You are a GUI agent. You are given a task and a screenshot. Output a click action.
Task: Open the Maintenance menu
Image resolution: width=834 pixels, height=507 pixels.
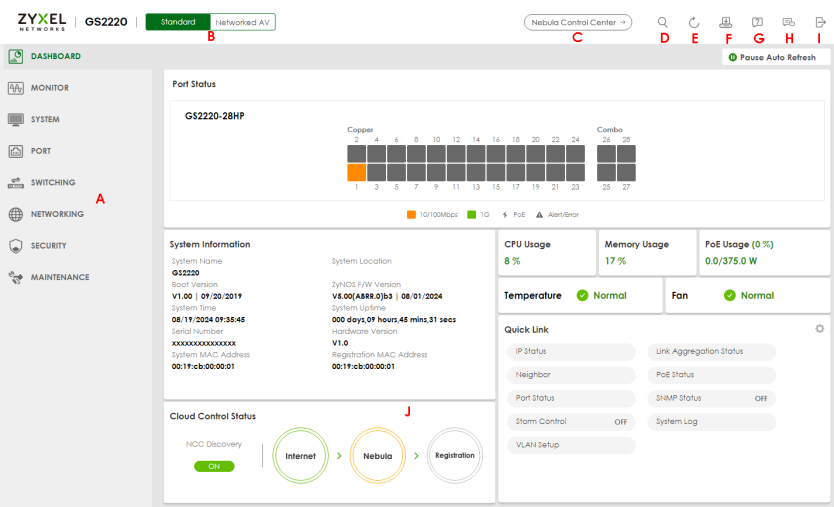point(59,277)
